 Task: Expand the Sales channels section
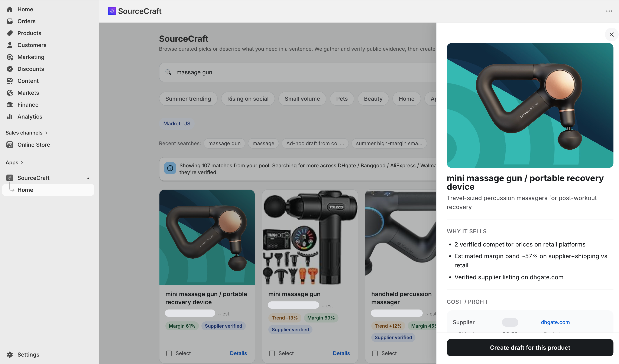26,133
